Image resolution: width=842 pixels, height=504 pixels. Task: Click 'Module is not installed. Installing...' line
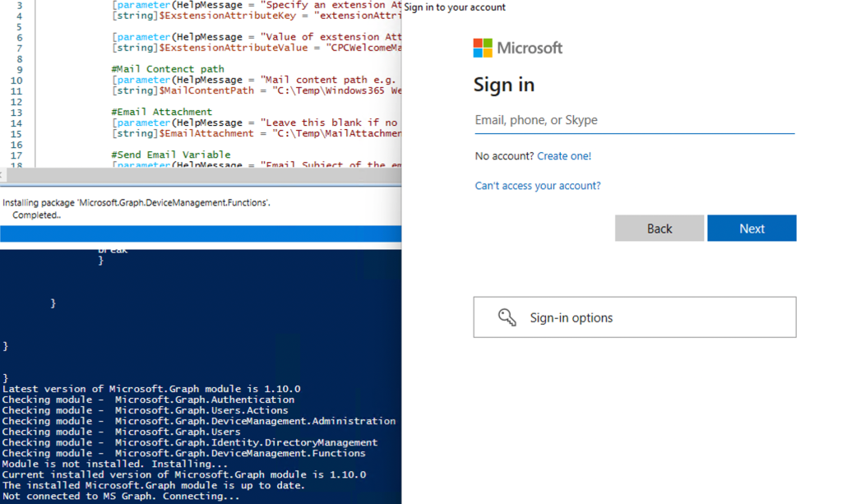115,464
